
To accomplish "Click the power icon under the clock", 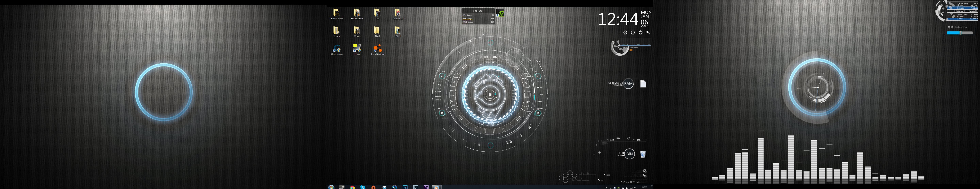I will point(640,32).
